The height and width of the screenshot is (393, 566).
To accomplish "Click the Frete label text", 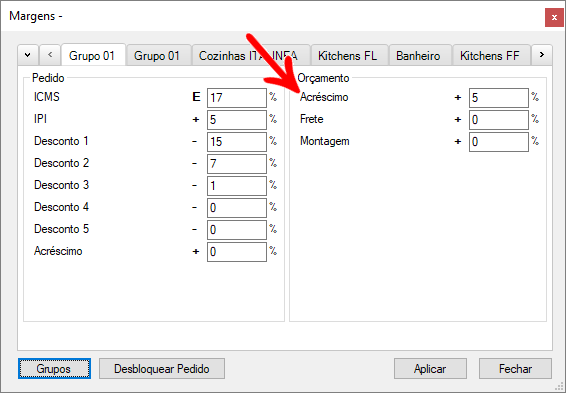I will (x=312, y=119).
